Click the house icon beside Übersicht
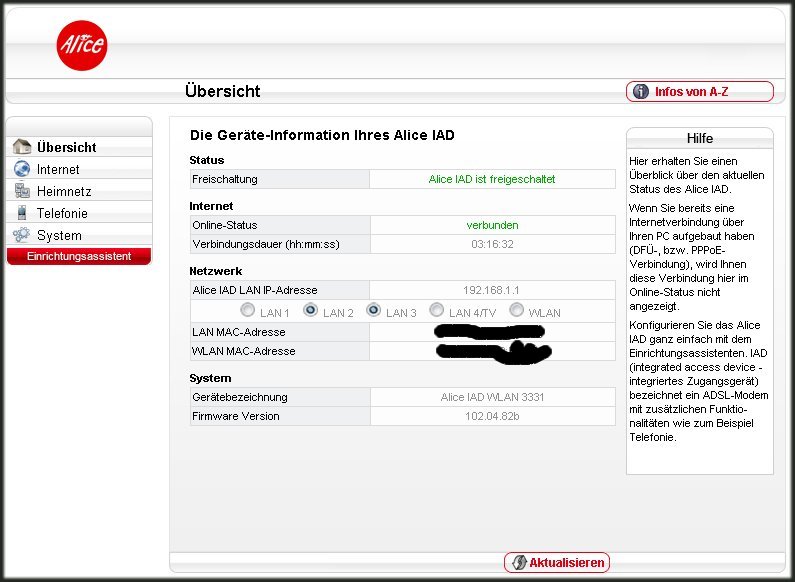 pos(22,147)
